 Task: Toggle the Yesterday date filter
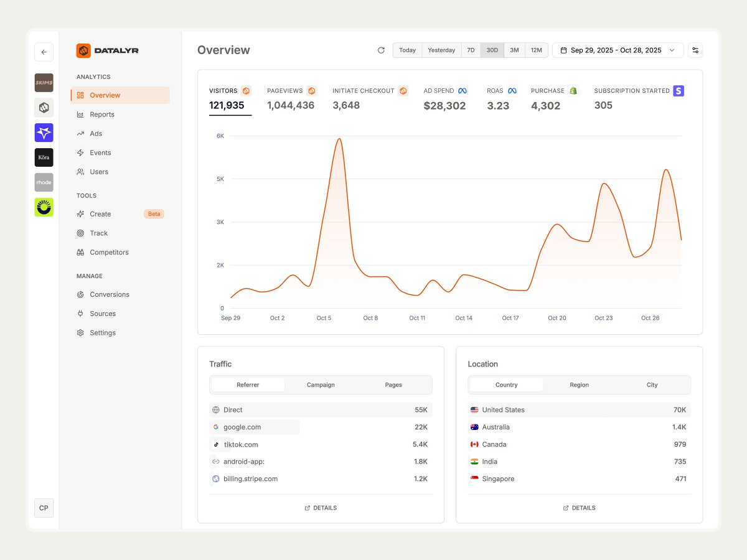tap(441, 50)
